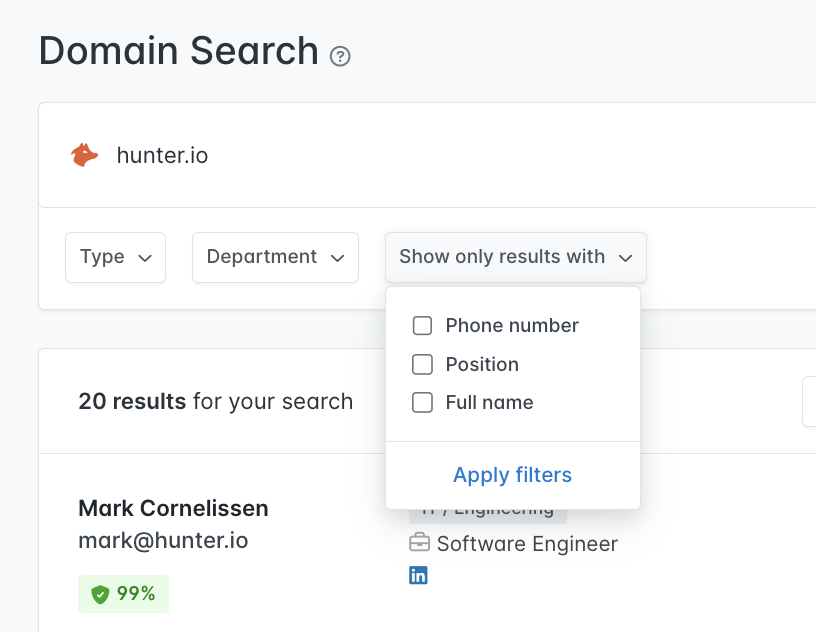
Task: Click the 20 results count text
Action: [132, 401]
